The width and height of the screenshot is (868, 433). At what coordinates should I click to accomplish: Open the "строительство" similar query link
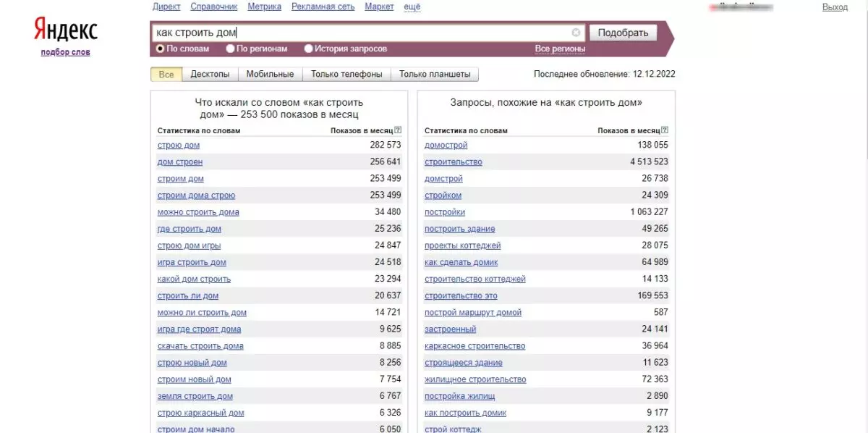(x=454, y=161)
